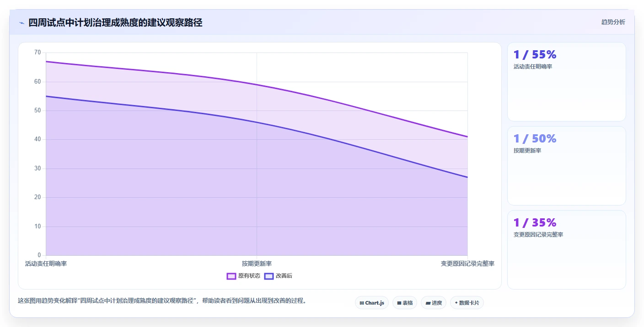Toggle the 改善后 legend swatch
644x327 pixels.
269,276
